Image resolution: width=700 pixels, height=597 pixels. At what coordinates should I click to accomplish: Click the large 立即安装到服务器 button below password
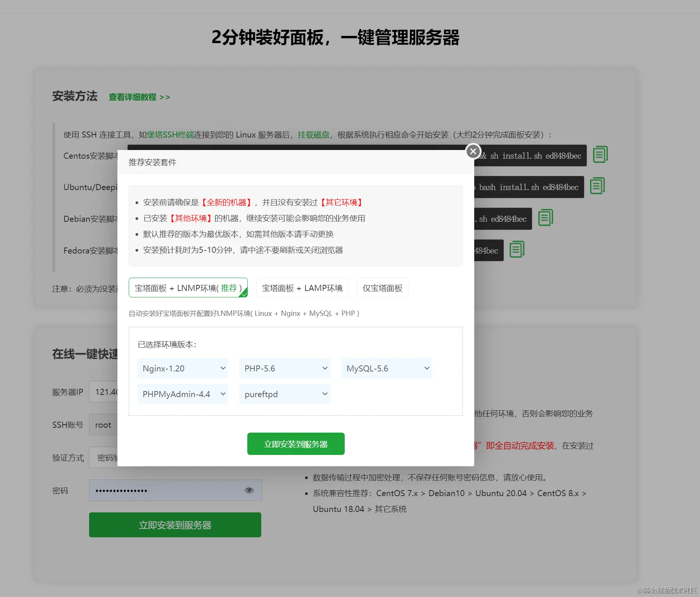pyautogui.click(x=175, y=525)
